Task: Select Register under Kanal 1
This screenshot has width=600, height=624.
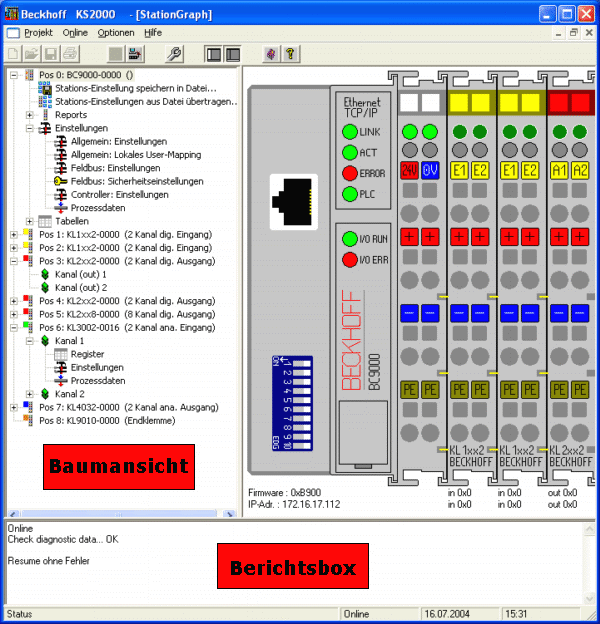Action: click(87, 354)
